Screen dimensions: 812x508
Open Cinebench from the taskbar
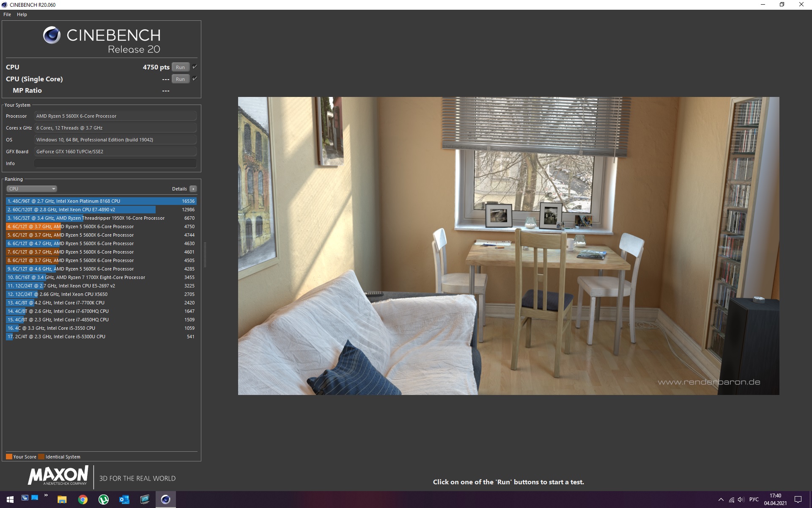(165, 500)
